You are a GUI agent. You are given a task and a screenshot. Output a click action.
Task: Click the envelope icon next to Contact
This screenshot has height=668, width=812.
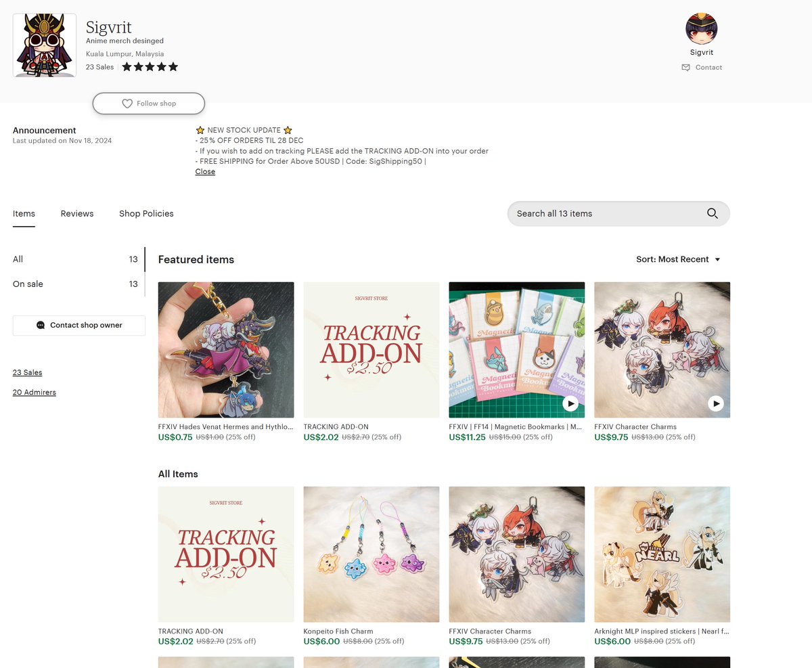pyautogui.click(x=686, y=68)
